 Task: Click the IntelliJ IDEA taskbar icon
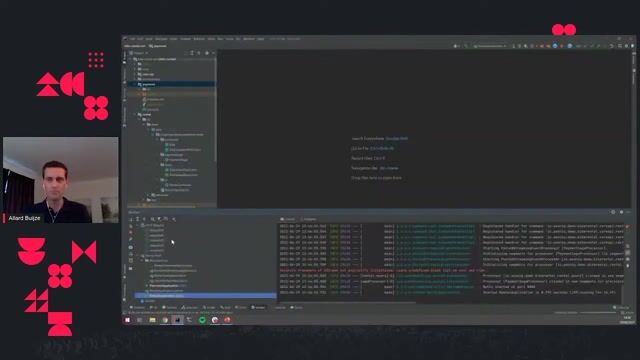178,320
